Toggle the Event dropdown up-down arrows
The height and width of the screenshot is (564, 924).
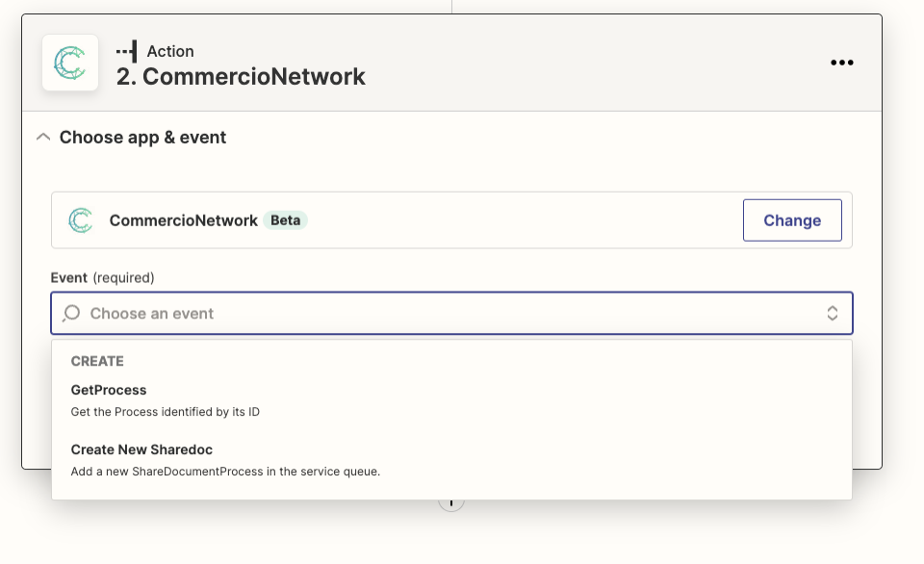(832, 313)
